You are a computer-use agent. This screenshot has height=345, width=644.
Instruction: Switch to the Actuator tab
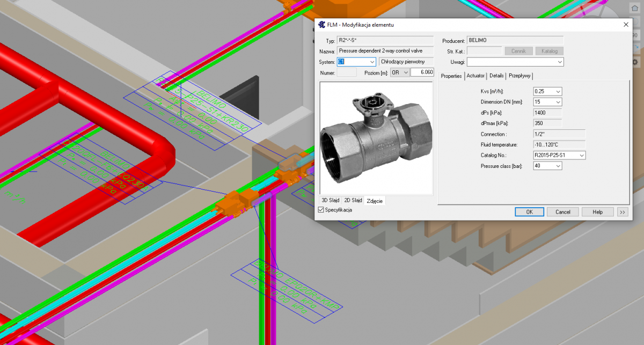(x=475, y=76)
